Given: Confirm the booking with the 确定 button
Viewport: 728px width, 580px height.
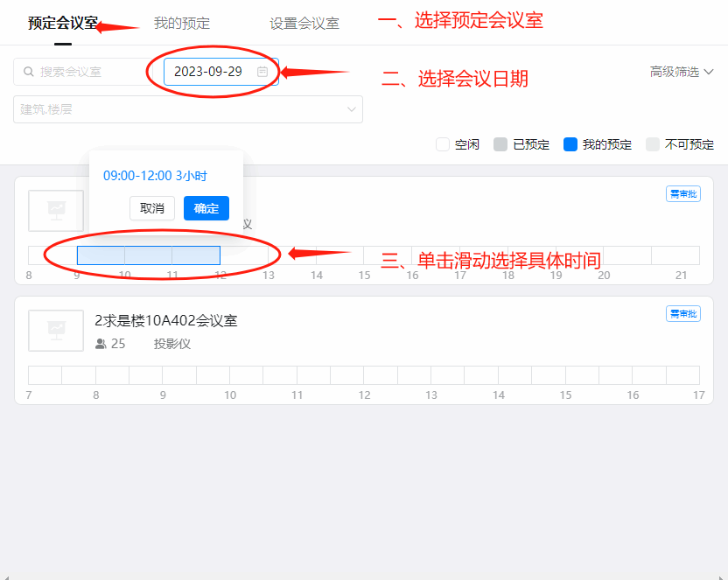Looking at the screenshot, I should (x=206, y=208).
